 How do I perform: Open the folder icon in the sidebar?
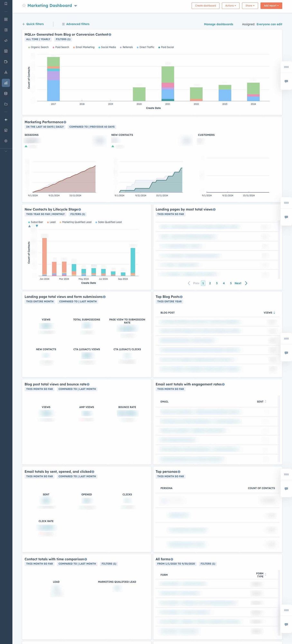tap(6, 104)
